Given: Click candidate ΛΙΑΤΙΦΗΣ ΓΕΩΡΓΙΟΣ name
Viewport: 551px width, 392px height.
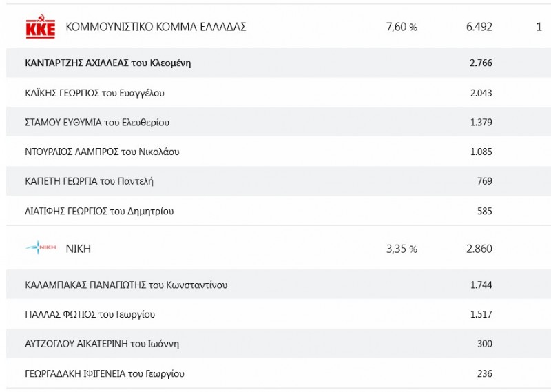Looking at the screenshot, I should pos(99,211).
